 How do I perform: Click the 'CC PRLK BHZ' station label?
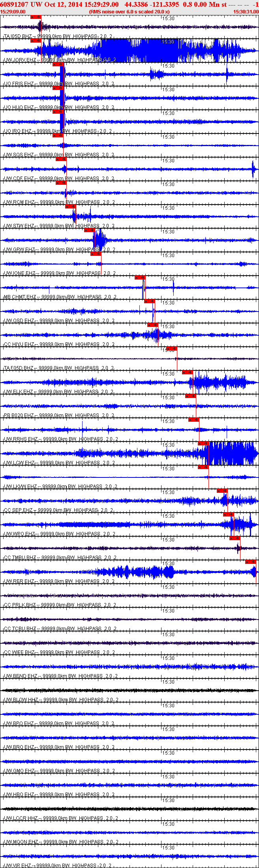point(20,605)
